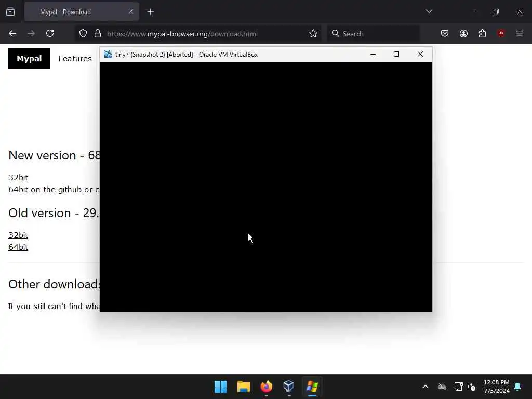Click the "64bit on the github or c" text line
The width and height of the screenshot is (532, 399).
(x=54, y=189)
